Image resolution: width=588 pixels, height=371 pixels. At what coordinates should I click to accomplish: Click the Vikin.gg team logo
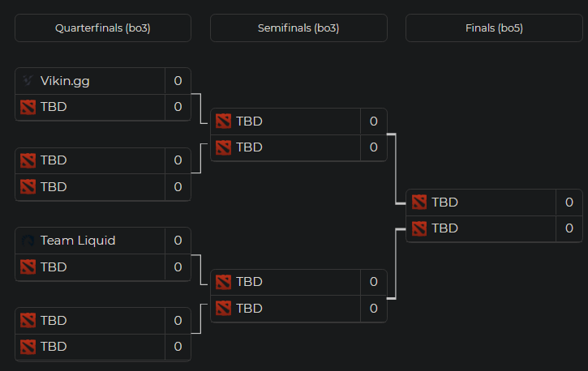tap(28, 81)
